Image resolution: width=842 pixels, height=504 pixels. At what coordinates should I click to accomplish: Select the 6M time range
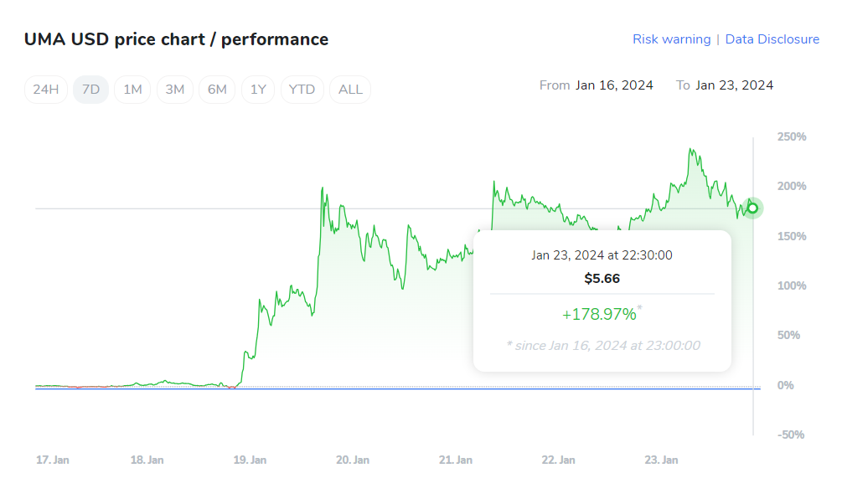click(x=217, y=90)
